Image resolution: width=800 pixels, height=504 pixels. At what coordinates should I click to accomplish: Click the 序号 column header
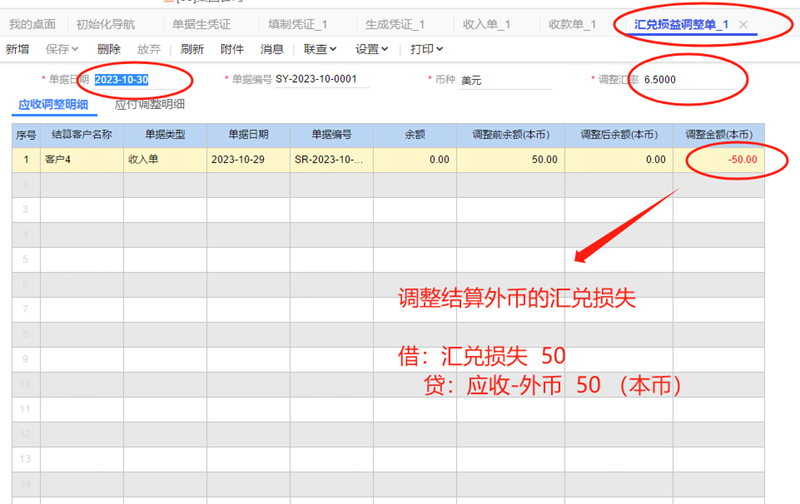pyautogui.click(x=26, y=135)
